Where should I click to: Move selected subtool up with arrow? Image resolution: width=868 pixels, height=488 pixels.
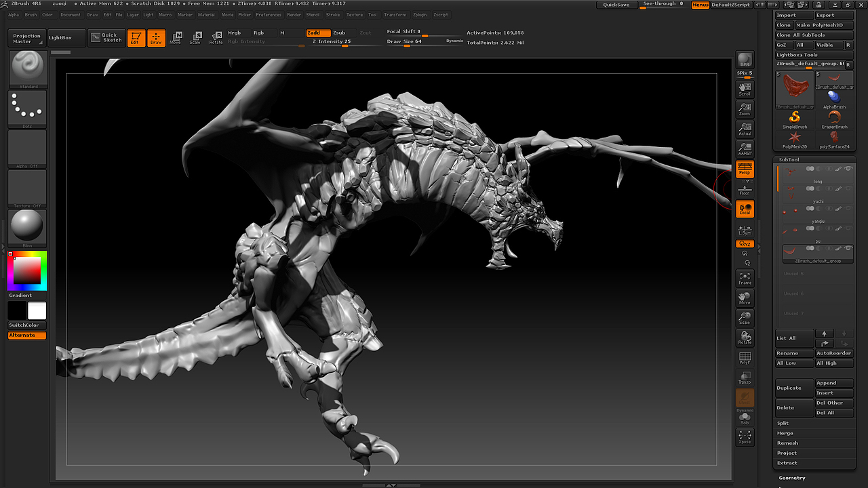824,333
